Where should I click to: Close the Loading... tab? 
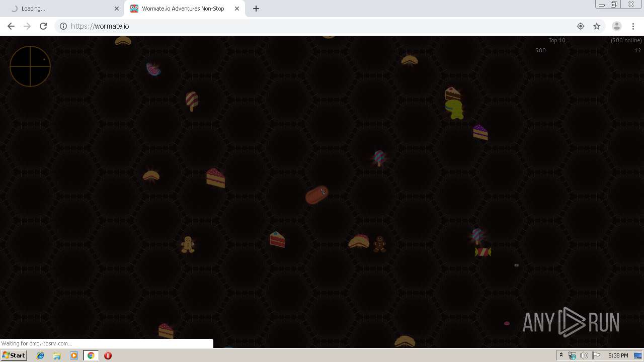pyautogui.click(x=117, y=9)
